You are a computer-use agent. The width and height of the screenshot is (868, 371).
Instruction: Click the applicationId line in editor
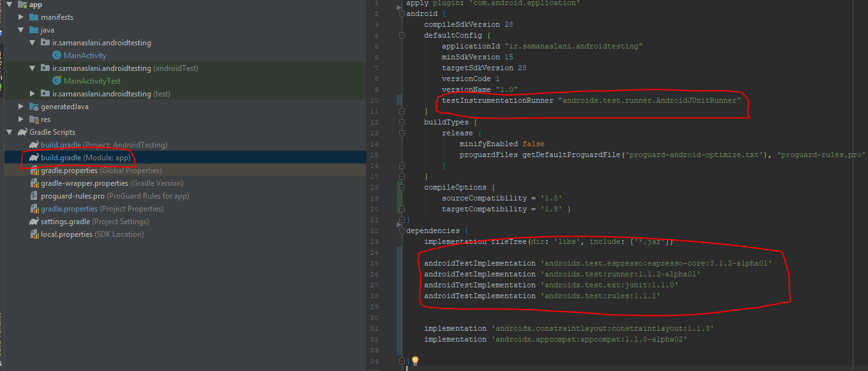542,46
